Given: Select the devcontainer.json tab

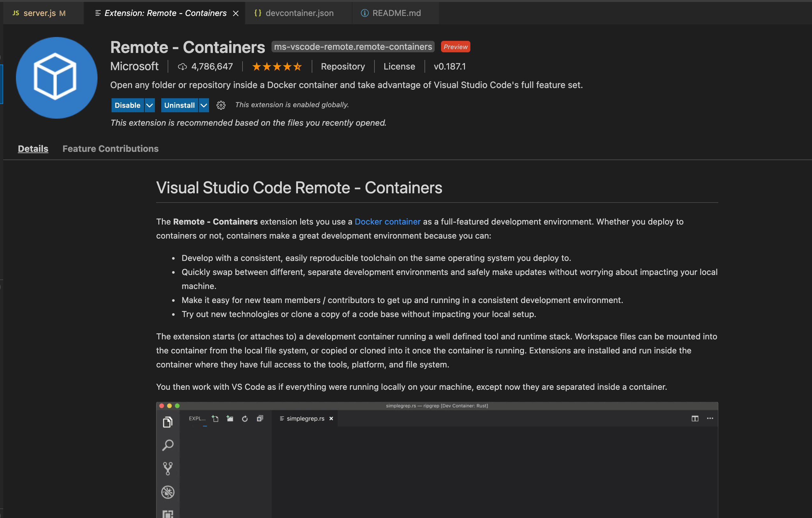Looking at the screenshot, I should [299, 13].
